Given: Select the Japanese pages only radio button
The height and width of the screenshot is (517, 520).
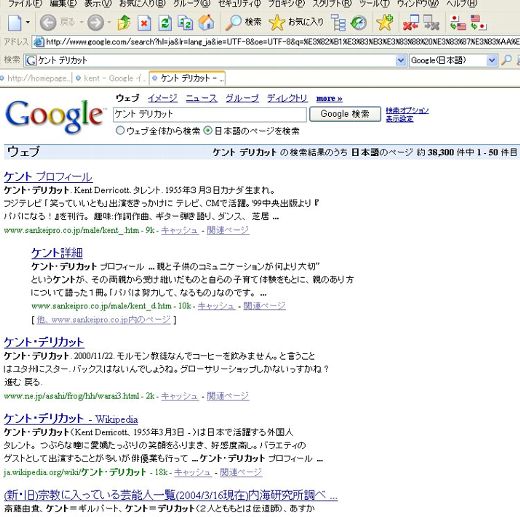Looking at the screenshot, I should point(208,130).
